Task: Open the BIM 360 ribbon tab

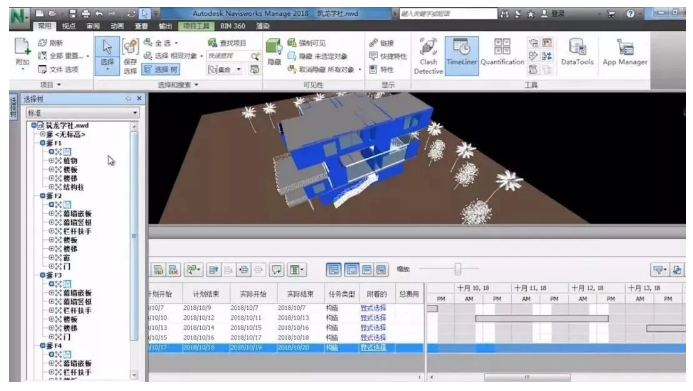Action: click(232, 26)
